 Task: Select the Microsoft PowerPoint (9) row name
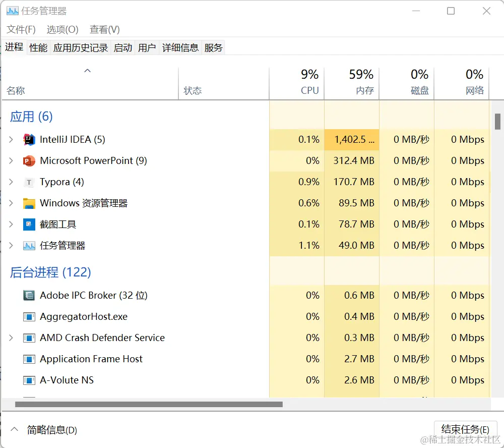(93, 160)
